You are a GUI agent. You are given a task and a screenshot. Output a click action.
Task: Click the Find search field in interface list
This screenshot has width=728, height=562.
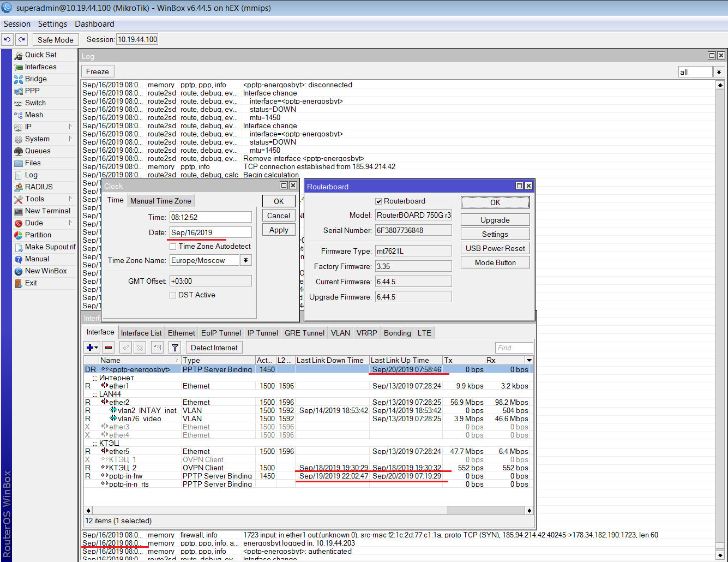[x=513, y=348]
